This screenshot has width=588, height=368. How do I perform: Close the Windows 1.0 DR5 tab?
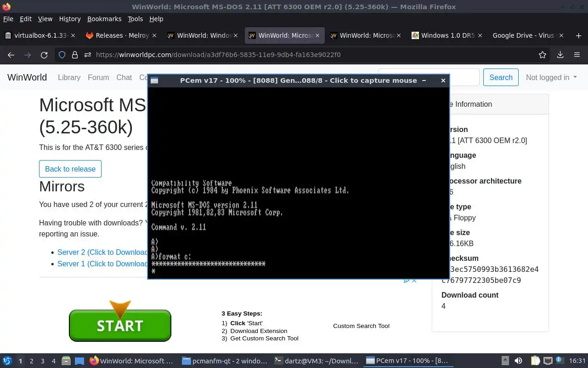click(x=480, y=35)
